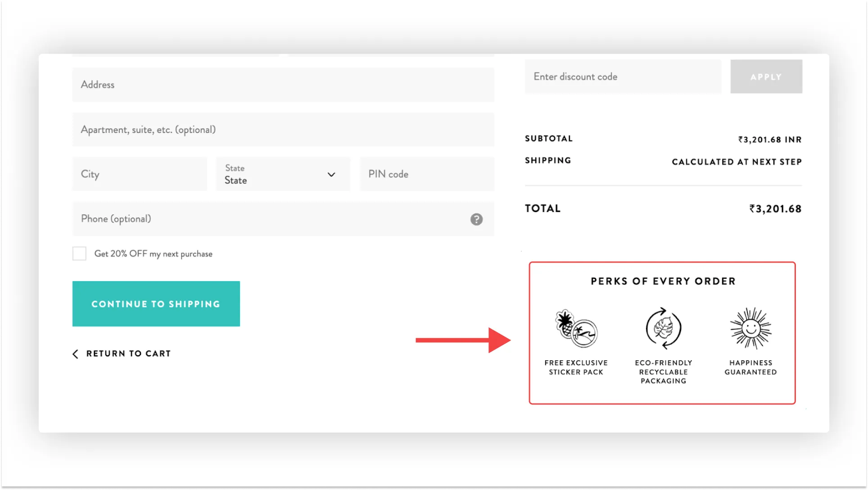868x490 pixels.
Task: Click the eco-friendly recyclable leaf icon
Action: pyautogui.click(x=663, y=328)
